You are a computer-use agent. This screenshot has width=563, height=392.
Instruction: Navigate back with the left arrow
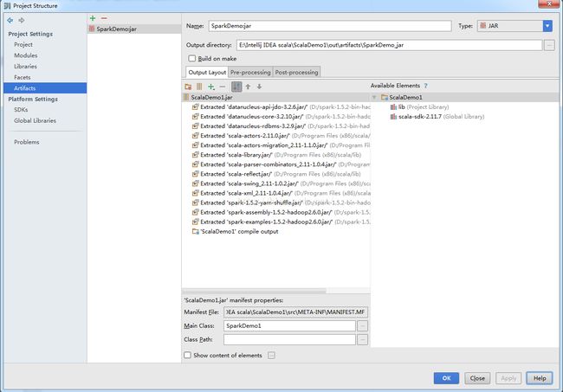(x=10, y=21)
